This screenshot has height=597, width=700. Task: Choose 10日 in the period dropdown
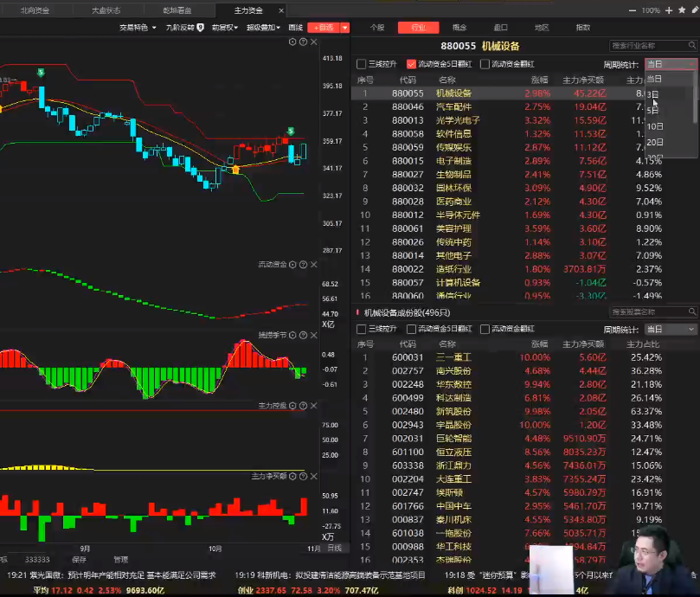[x=655, y=126]
